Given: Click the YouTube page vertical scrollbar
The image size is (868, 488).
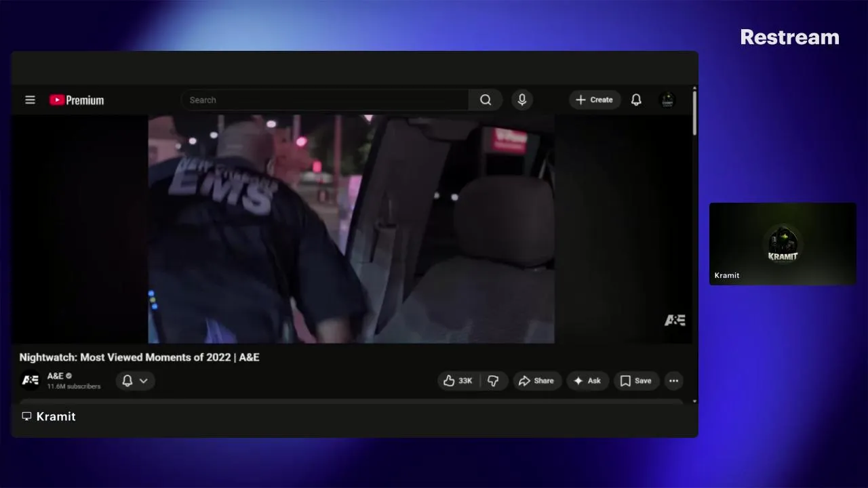Looking at the screenshot, I should 694,113.
